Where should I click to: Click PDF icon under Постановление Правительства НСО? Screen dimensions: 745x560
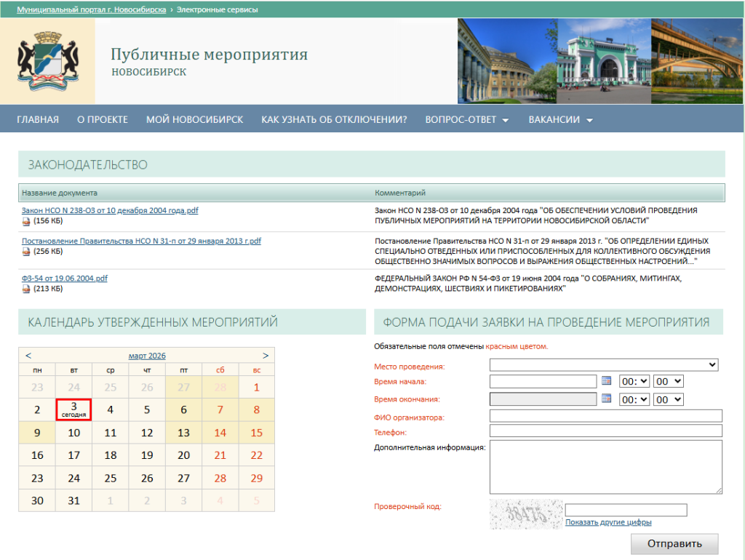click(26, 252)
